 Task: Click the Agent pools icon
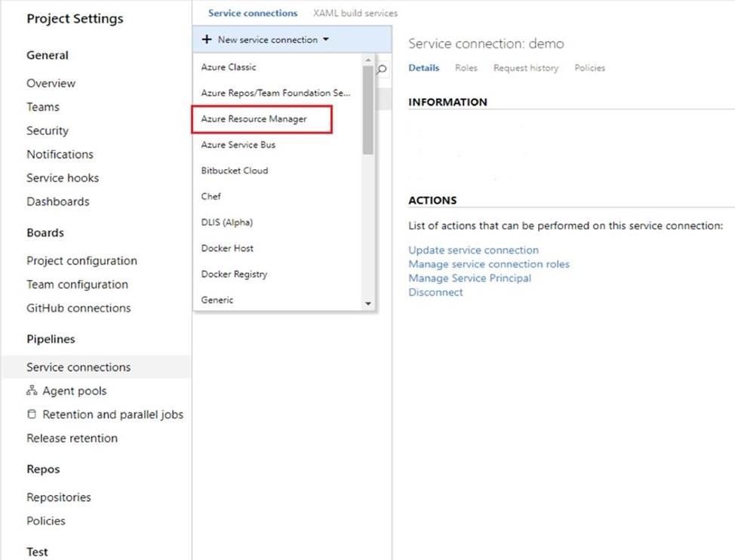32,390
